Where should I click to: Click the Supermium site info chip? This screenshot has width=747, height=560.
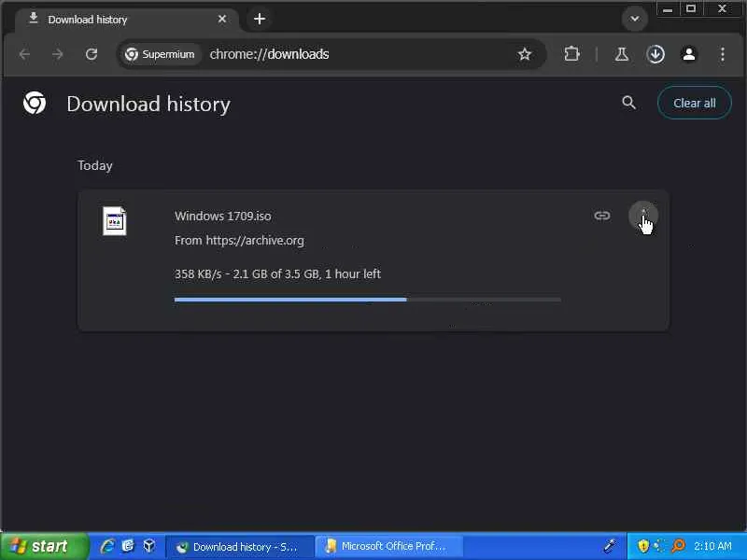160,54
